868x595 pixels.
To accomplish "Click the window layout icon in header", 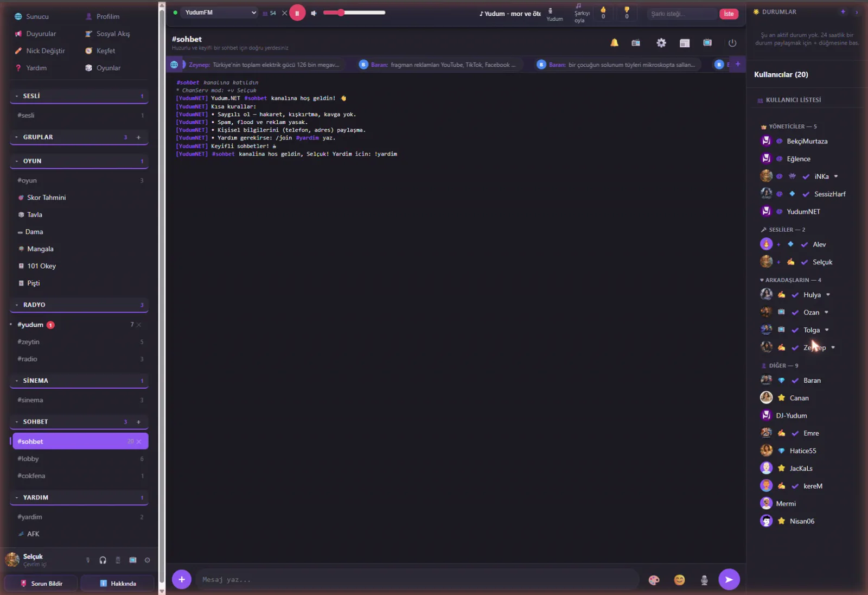I will [x=685, y=42].
